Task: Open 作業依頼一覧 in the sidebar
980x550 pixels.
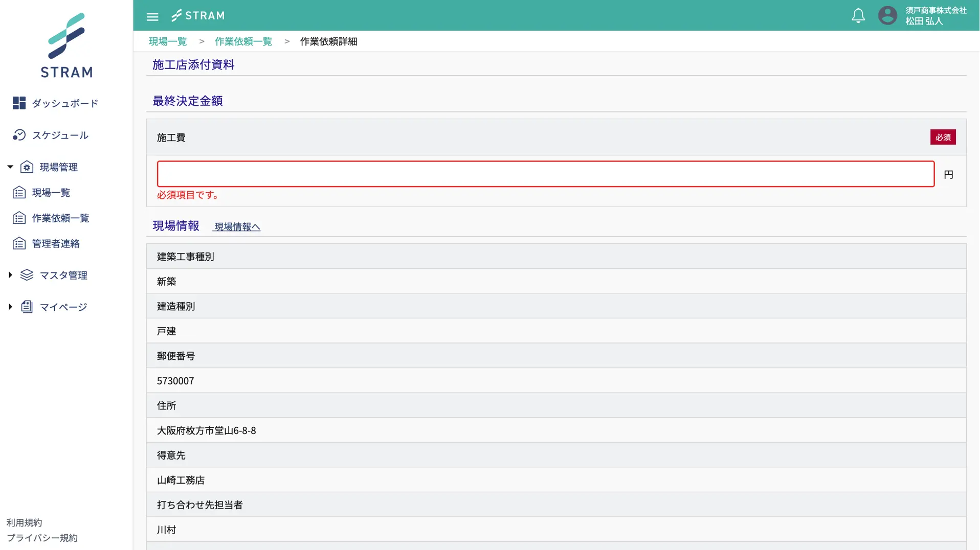Action: pyautogui.click(x=60, y=218)
